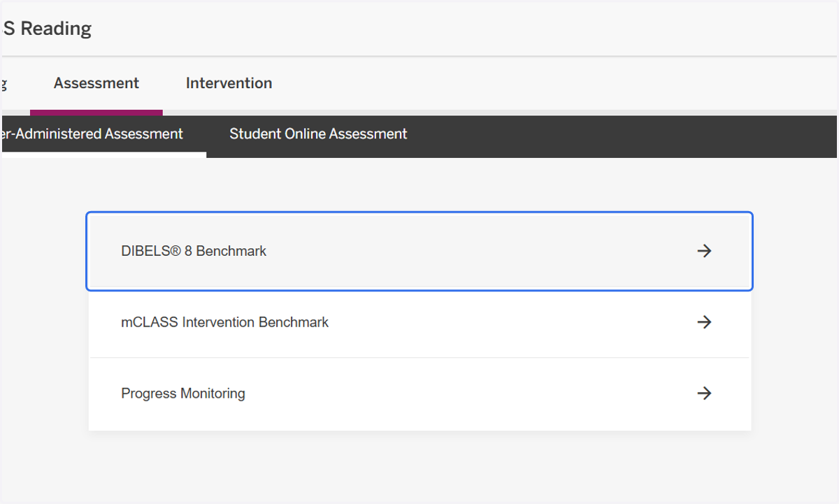
Task: Open mCLASS Intervention Benchmark option
Action: (419, 322)
